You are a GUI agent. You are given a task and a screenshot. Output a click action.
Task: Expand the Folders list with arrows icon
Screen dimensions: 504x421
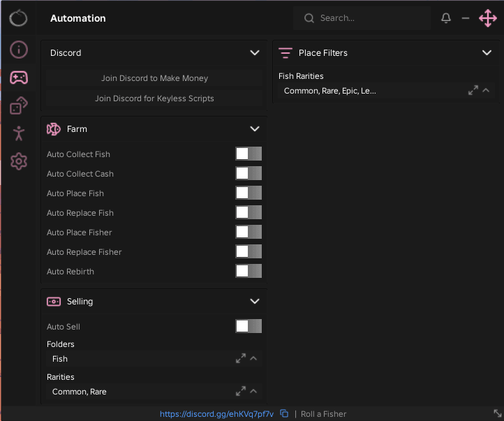[x=241, y=358]
